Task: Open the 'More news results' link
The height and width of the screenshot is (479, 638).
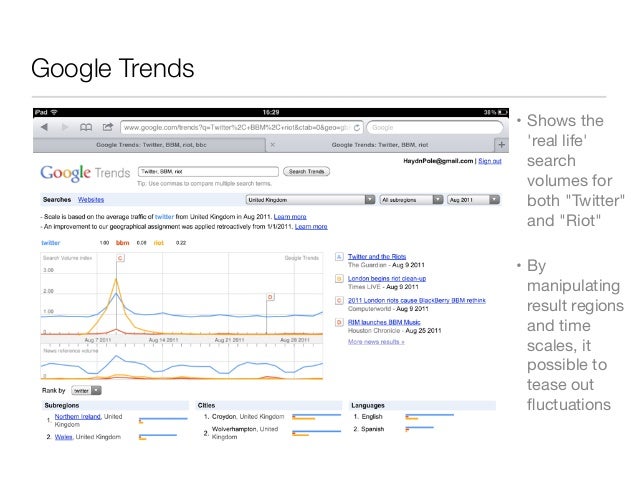Action: pyautogui.click(x=376, y=341)
